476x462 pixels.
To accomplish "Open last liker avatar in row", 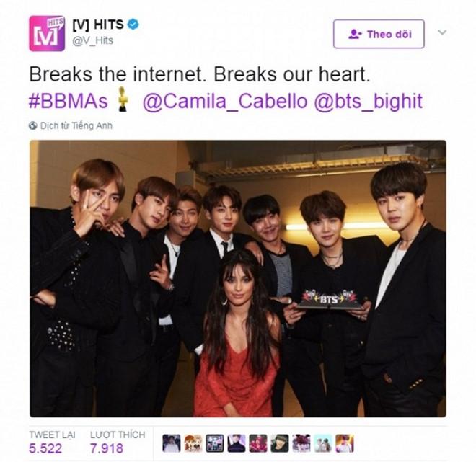I will tap(345, 443).
